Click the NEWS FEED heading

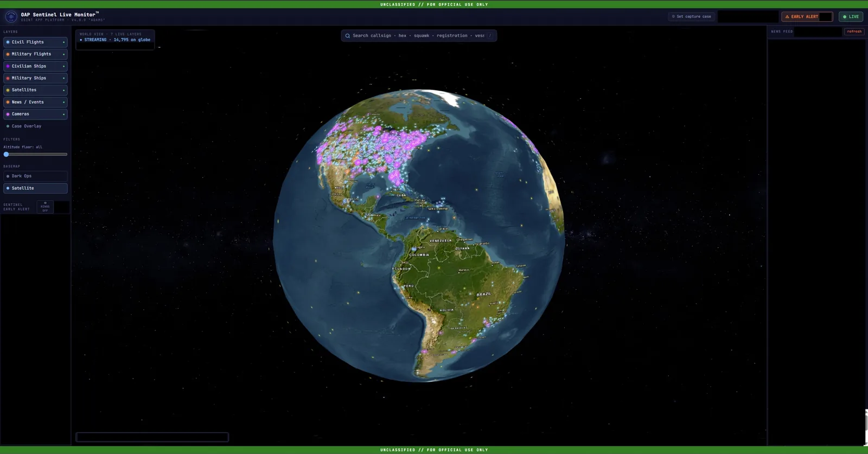click(782, 31)
